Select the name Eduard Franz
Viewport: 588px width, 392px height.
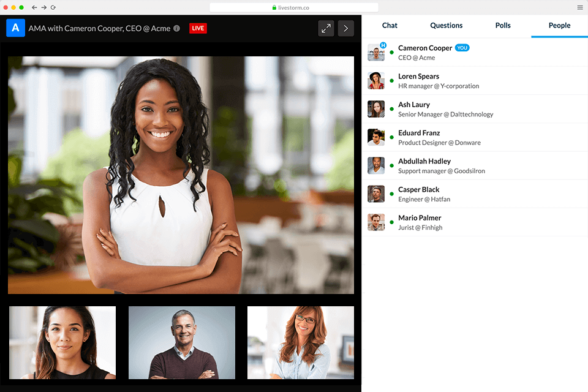(419, 133)
